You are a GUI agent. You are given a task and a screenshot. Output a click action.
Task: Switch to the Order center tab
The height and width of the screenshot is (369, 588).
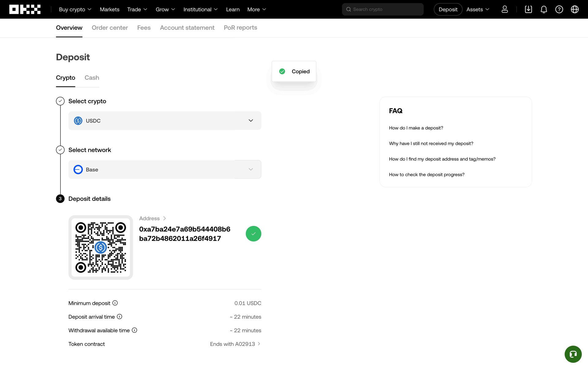(110, 28)
